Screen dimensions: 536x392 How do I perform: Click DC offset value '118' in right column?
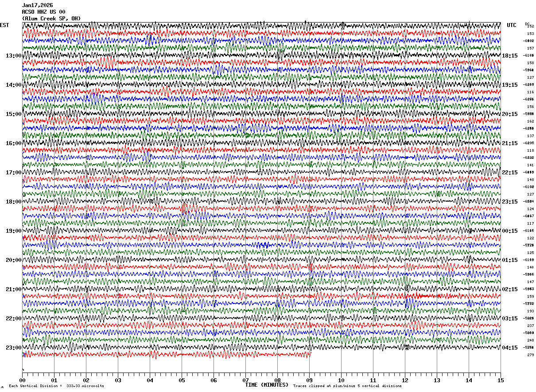tap(530, 150)
